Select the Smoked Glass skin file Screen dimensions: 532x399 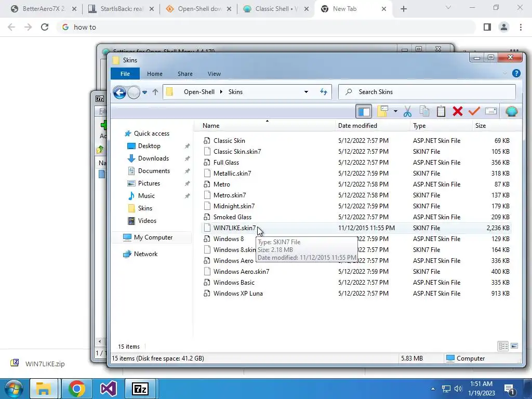232,217
